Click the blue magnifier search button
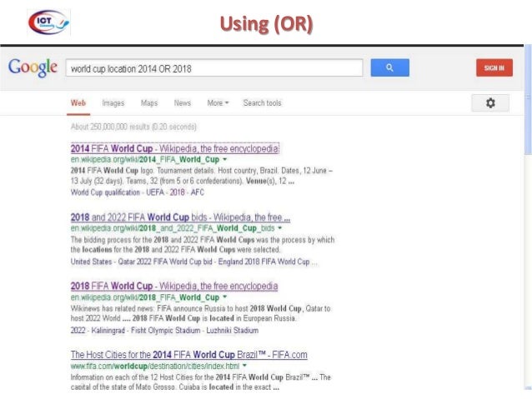The height and width of the screenshot is (399, 532). (390, 67)
